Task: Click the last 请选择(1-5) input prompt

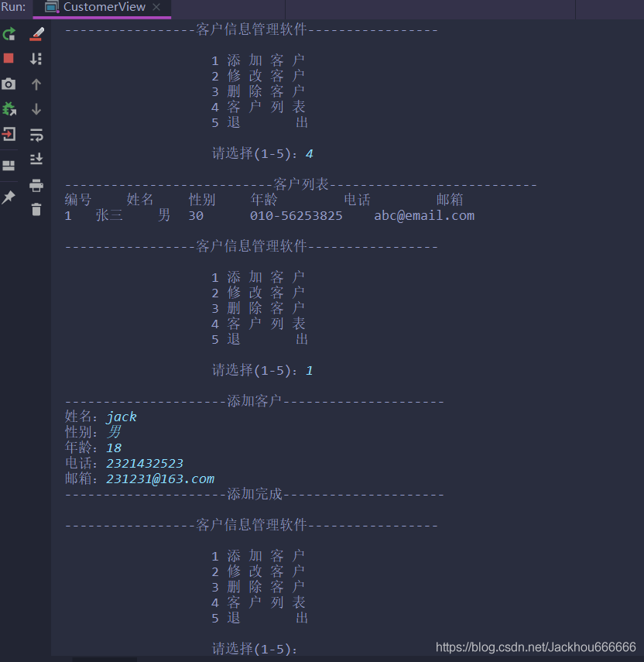Action: [255, 649]
